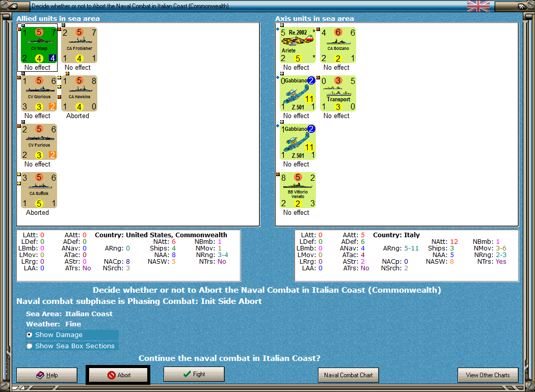
Task: Abort the naval combat
Action: pos(118,375)
